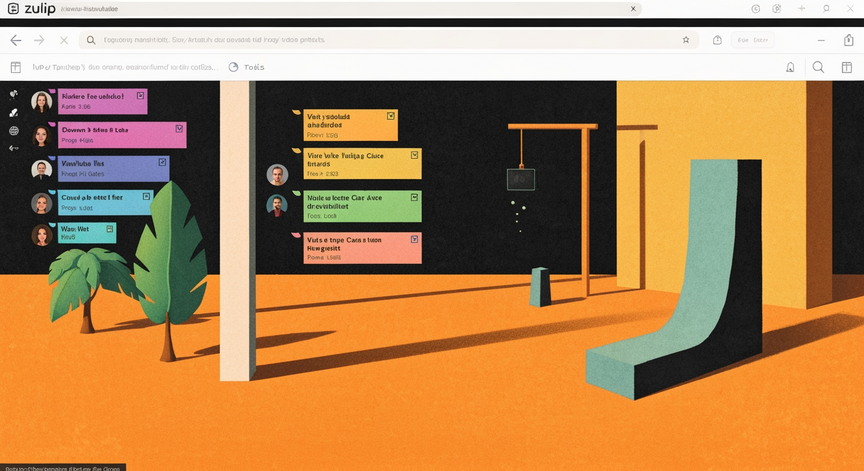
Task: Toggle checkbox on green message card
Action: (414, 197)
